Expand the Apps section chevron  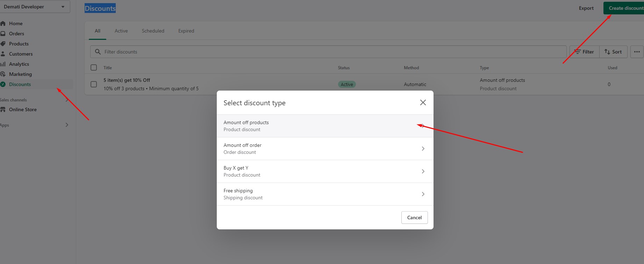click(67, 125)
